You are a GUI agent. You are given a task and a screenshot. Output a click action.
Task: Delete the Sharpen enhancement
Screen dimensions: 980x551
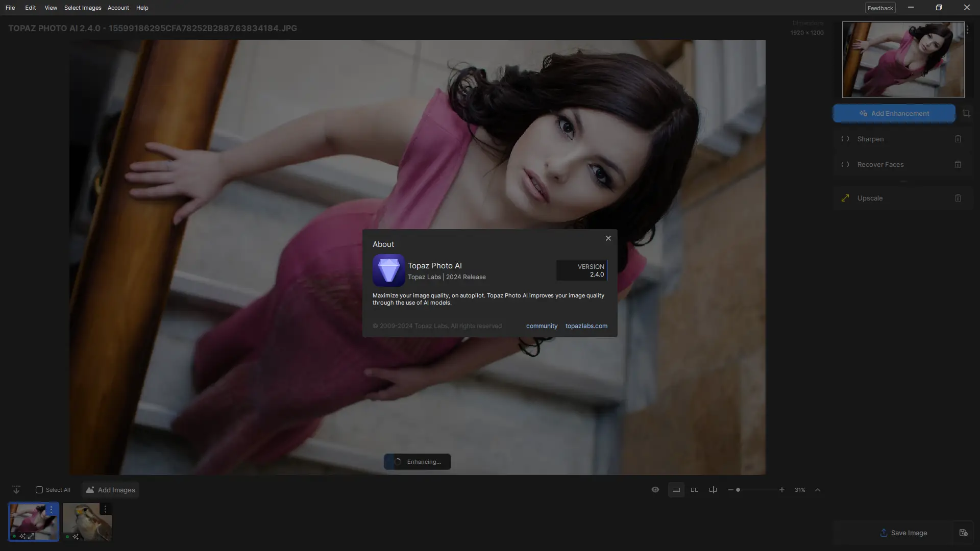tap(958, 139)
